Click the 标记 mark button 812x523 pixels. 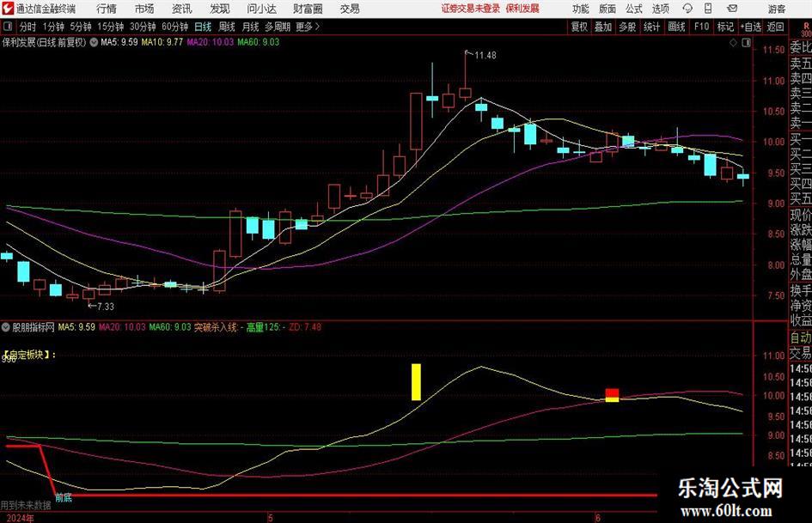[x=725, y=27]
